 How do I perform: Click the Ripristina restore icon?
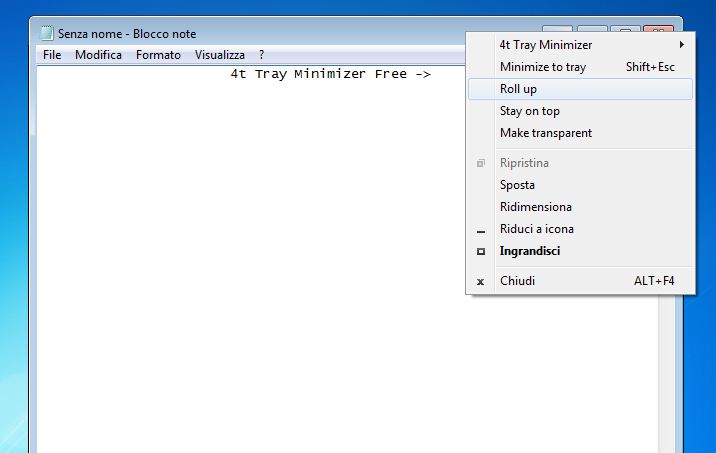coord(480,163)
